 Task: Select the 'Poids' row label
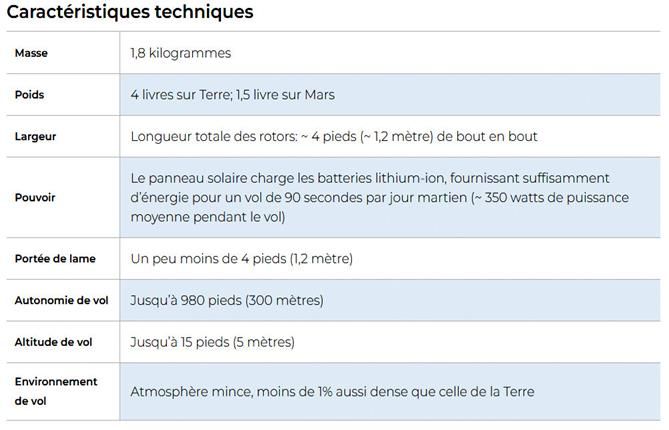click(x=30, y=95)
